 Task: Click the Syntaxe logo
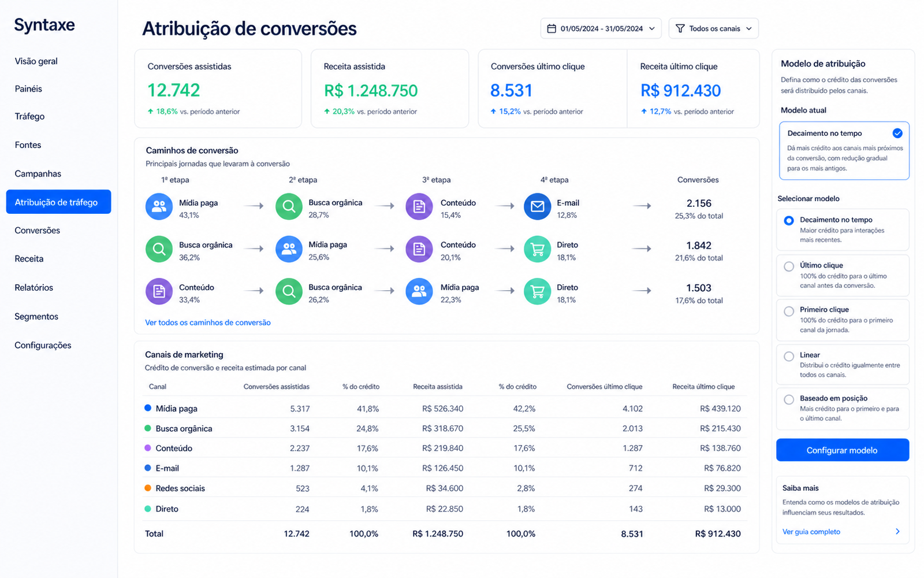[x=44, y=25]
